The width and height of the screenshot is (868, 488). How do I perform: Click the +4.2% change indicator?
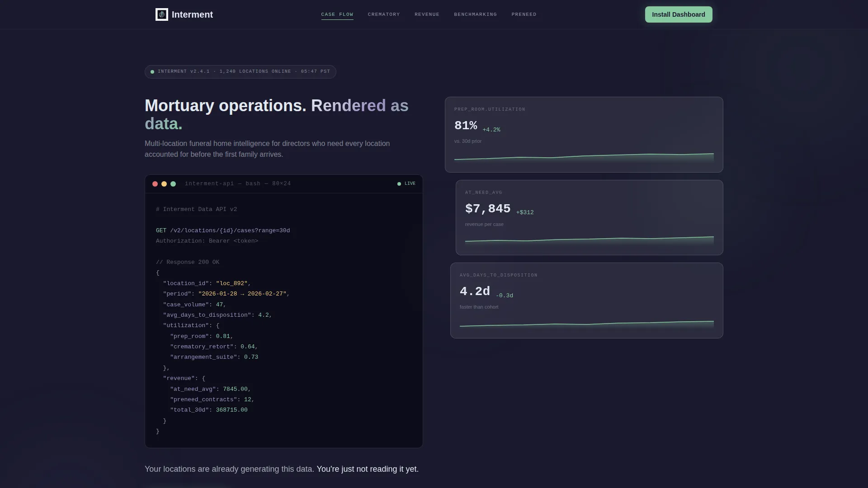tap(491, 130)
